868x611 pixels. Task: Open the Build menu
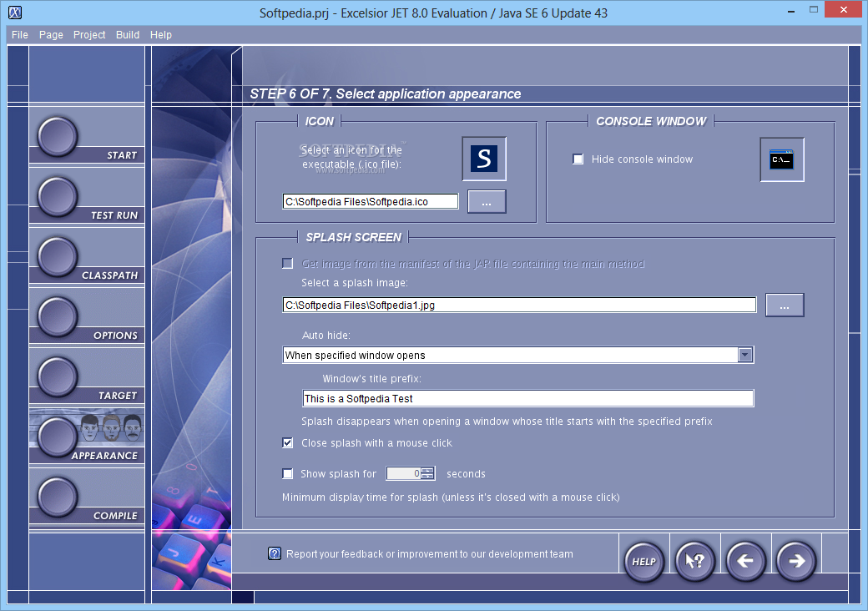click(128, 35)
